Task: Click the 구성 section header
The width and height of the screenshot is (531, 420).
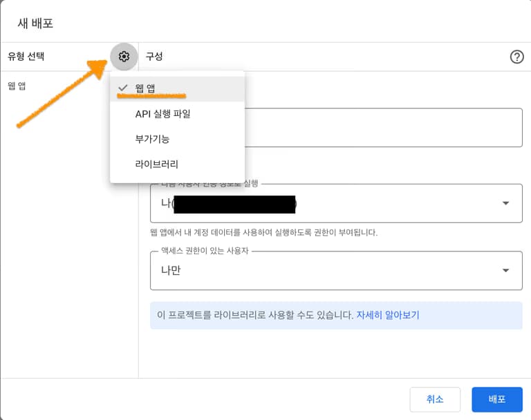Action: 153,57
